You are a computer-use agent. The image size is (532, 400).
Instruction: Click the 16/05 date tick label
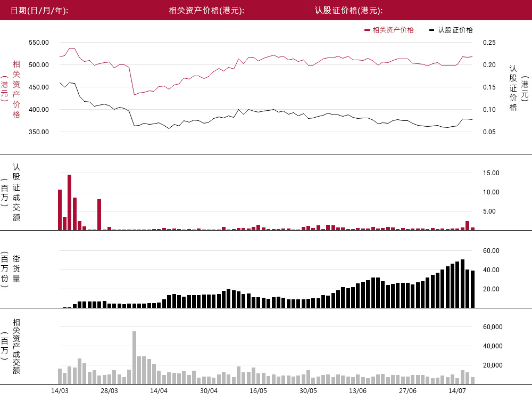[258, 391]
